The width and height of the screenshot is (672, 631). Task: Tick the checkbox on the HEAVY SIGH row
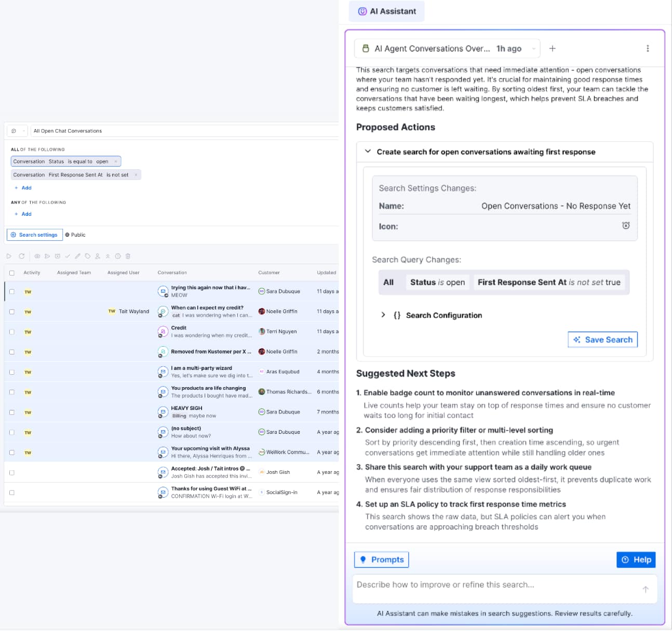pyautogui.click(x=12, y=412)
